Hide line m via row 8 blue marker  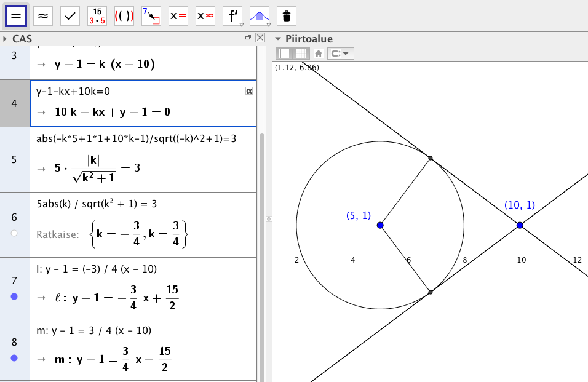click(x=14, y=358)
